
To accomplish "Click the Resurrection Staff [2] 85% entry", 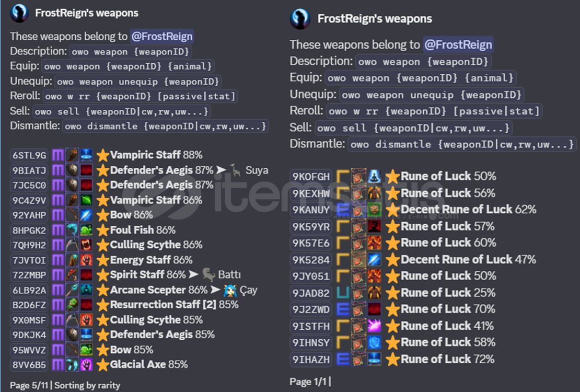I will click(174, 305).
